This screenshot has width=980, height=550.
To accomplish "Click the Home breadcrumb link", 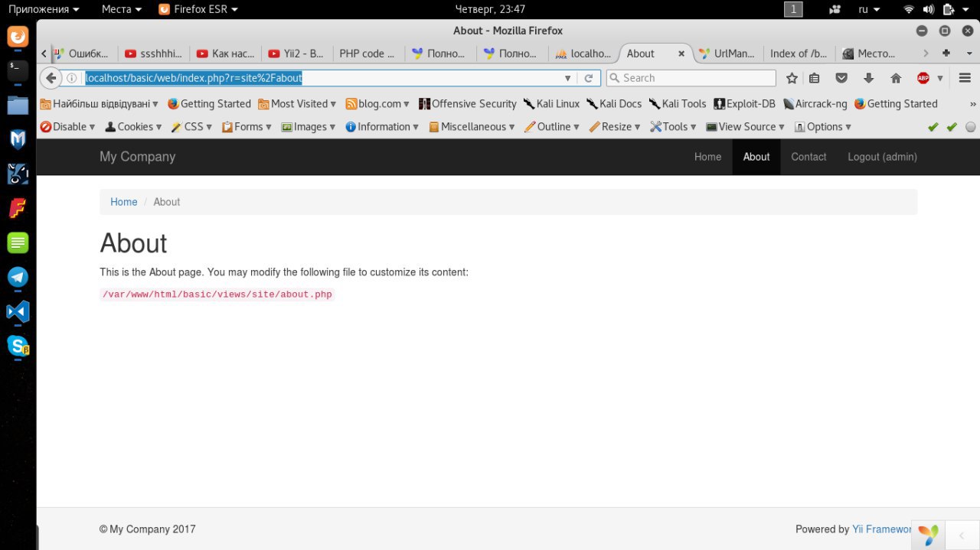I will tap(124, 202).
